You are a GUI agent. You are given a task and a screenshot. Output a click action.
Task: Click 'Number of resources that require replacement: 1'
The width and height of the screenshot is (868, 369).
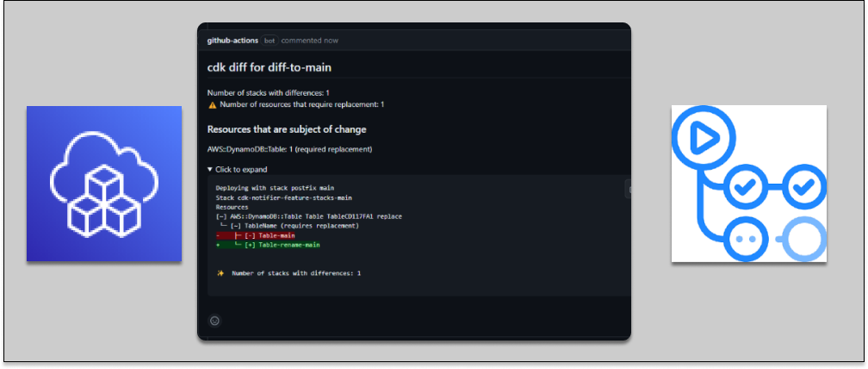(x=301, y=104)
